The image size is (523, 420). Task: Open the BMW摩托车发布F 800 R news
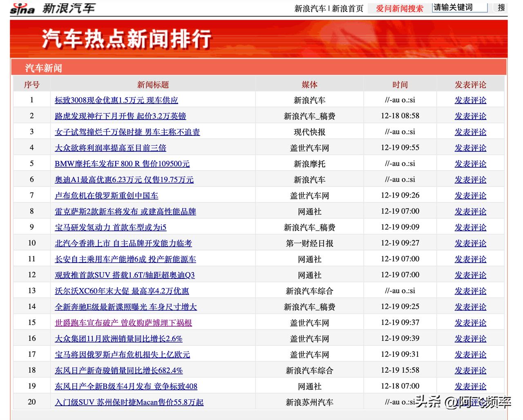(122, 164)
